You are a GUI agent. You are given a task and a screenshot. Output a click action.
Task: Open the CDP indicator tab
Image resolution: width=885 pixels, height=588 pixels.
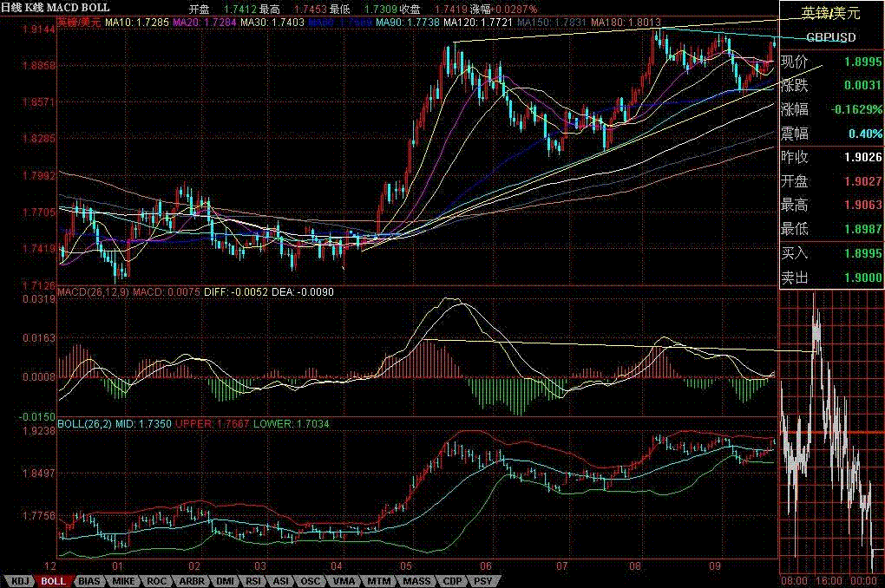point(452,581)
